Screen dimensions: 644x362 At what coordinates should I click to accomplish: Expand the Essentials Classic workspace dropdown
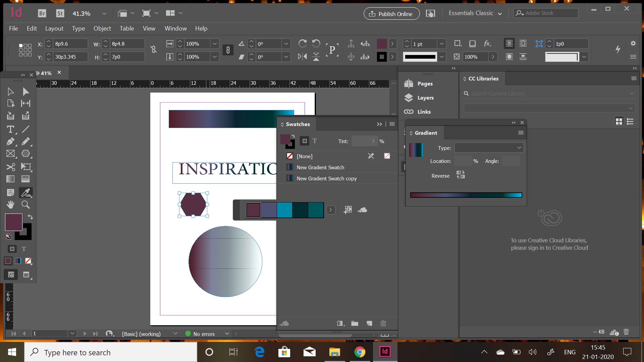point(500,14)
